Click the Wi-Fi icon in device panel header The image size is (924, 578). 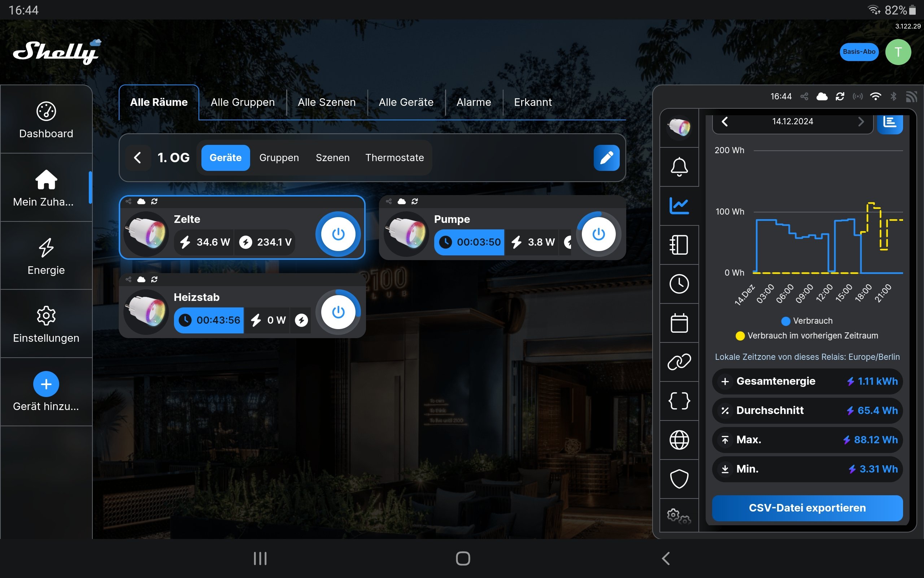(876, 97)
